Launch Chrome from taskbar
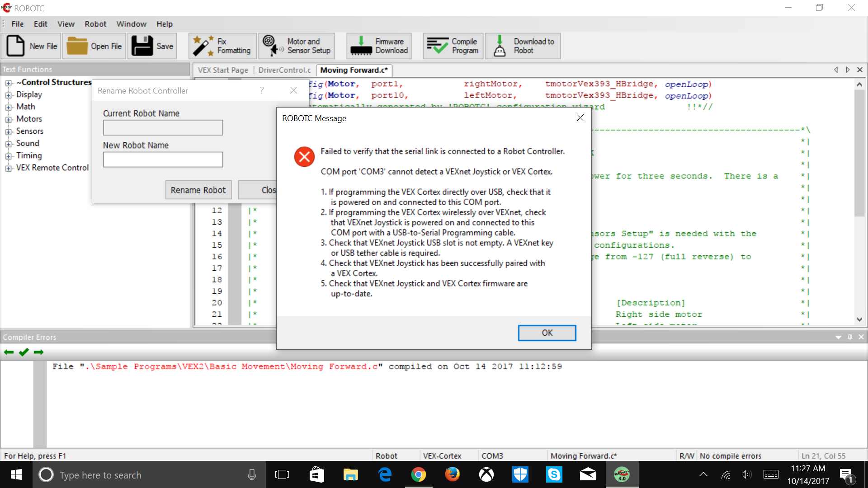Screen dimensions: 868x488 pyautogui.click(x=418, y=474)
